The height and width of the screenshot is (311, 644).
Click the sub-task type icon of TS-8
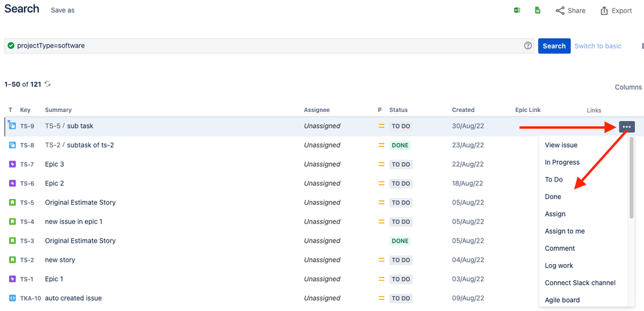12,145
